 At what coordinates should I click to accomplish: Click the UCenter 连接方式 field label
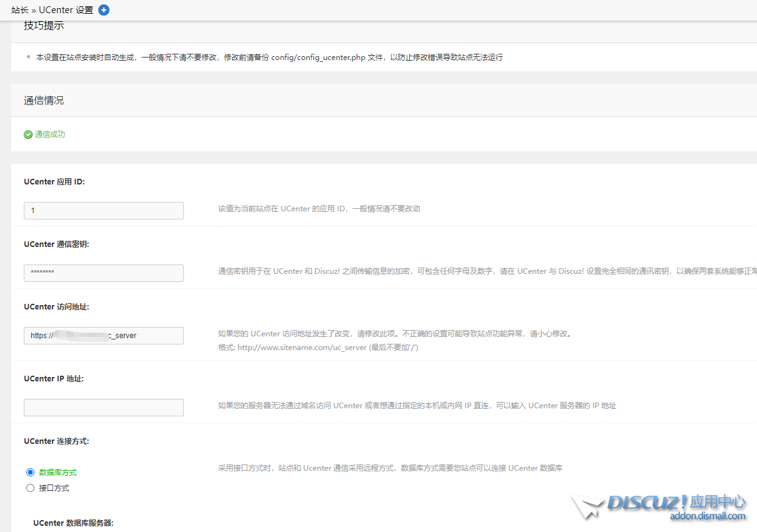[x=56, y=441]
